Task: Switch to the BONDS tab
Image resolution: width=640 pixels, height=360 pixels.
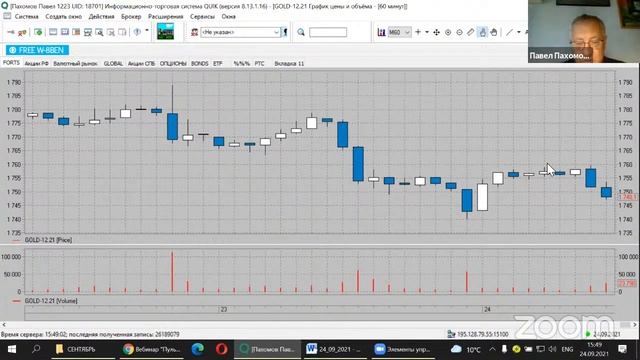Action: tap(200, 64)
